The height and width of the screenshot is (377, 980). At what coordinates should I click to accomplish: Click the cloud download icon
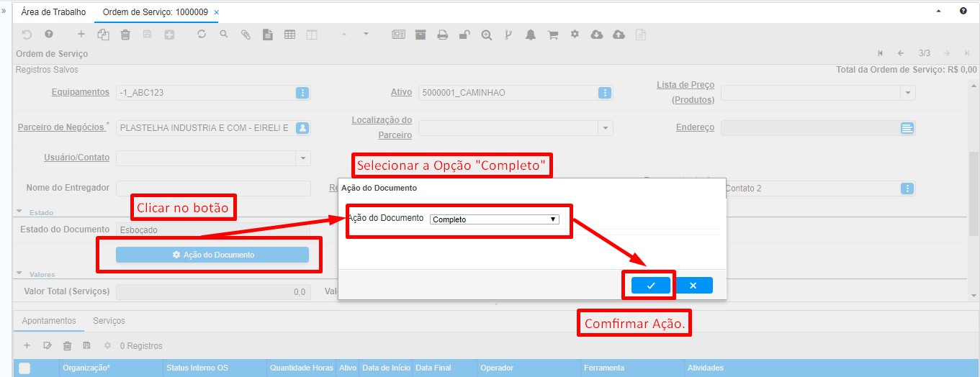click(596, 35)
